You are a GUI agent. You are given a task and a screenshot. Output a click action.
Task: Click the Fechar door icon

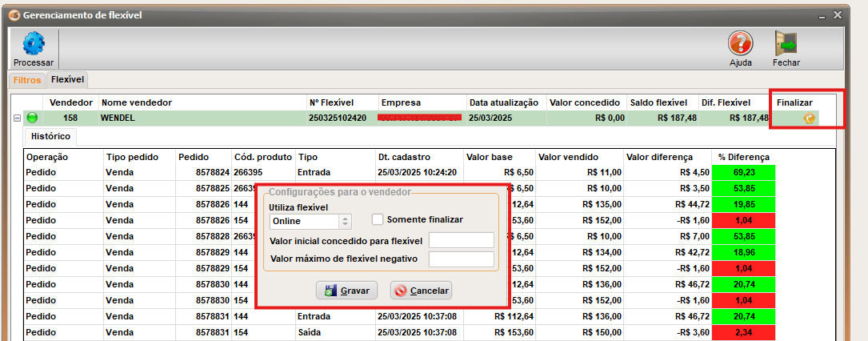786,44
